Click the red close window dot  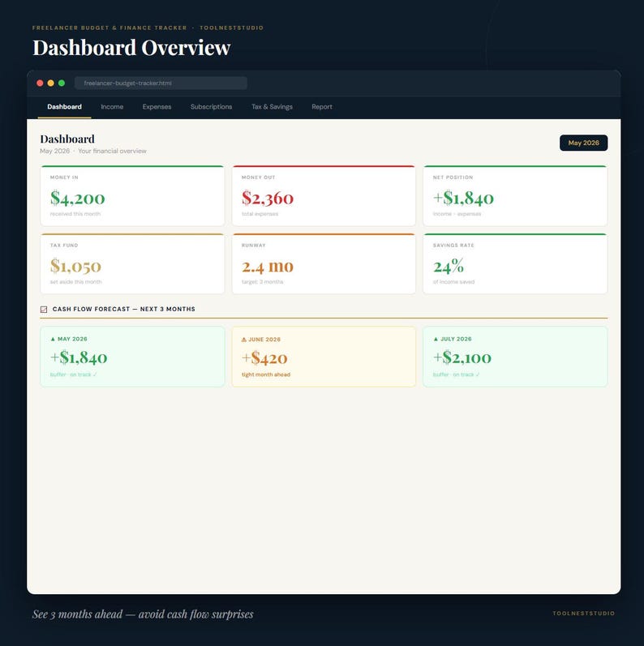coord(40,83)
